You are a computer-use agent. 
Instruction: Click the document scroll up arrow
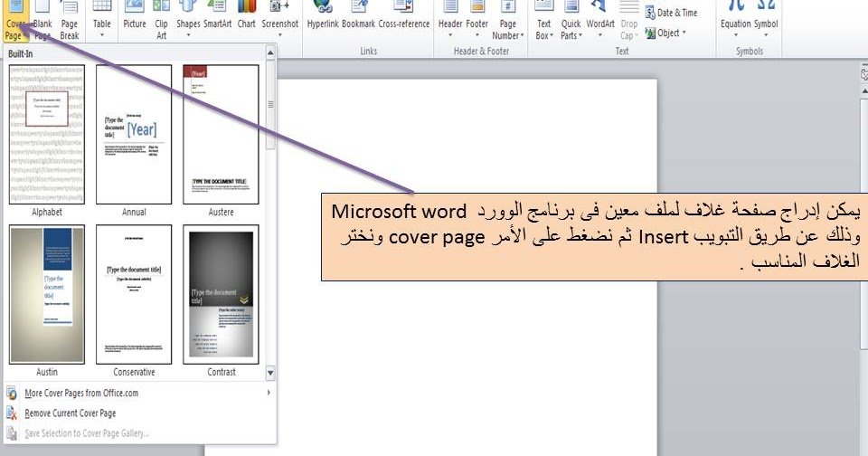(x=864, y=91)
